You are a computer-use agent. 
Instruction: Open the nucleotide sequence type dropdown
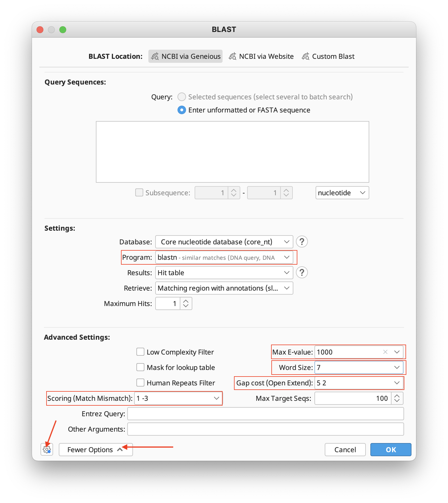click(342, 193)
